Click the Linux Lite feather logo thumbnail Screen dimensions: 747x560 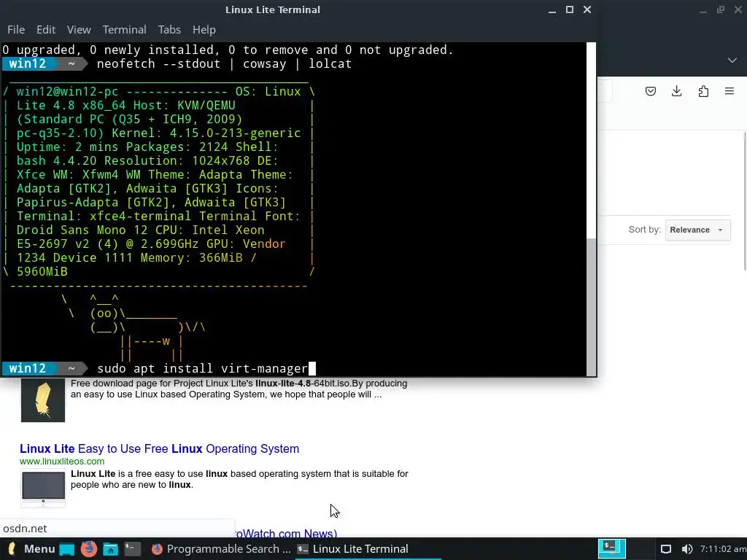click(43, 400)
